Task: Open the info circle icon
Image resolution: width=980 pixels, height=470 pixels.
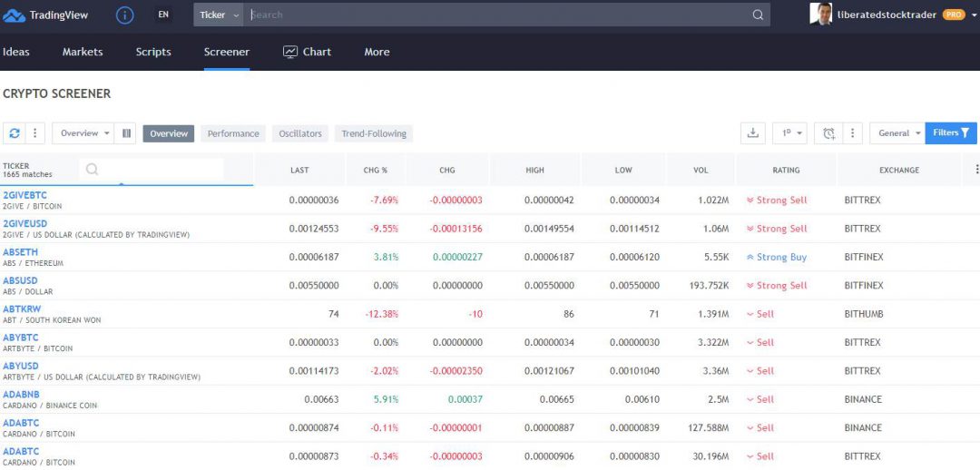Action: click(125, 15)
